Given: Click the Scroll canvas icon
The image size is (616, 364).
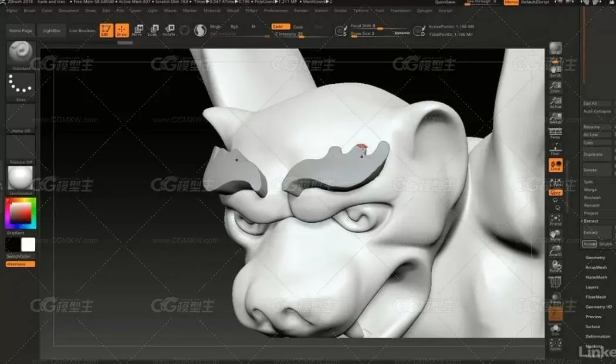Looking at the screenshot, I should click(x=555, y=71).
